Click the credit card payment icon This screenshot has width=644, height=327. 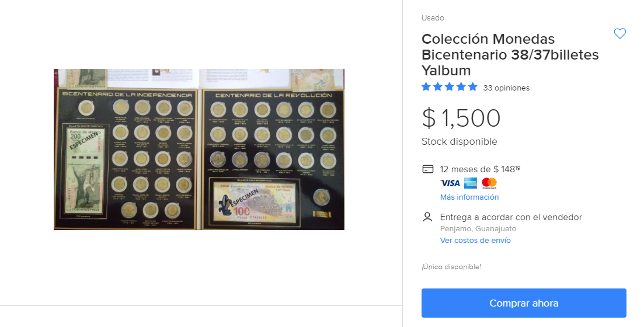[427, 169]
